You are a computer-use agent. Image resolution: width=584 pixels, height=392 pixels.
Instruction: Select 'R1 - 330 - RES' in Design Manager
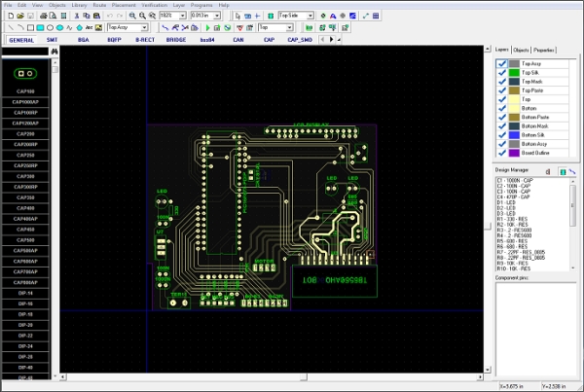(512, 219)
